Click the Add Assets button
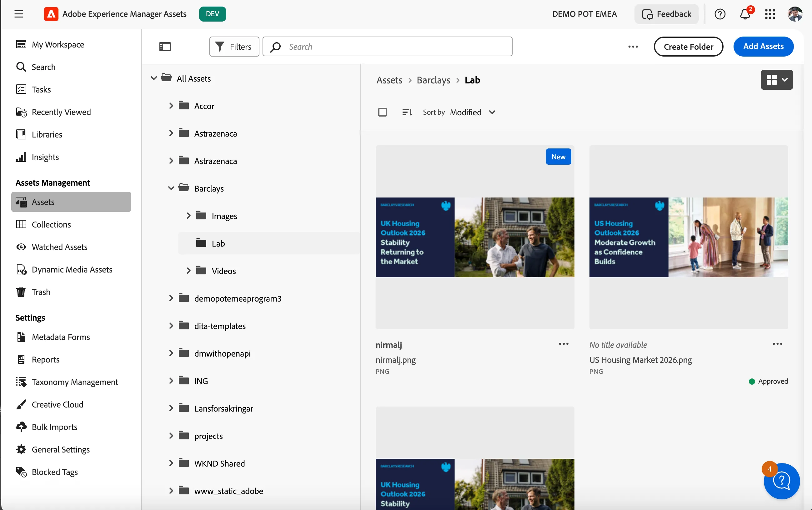This screenshot has width=812, height=510. coord(763,47)
